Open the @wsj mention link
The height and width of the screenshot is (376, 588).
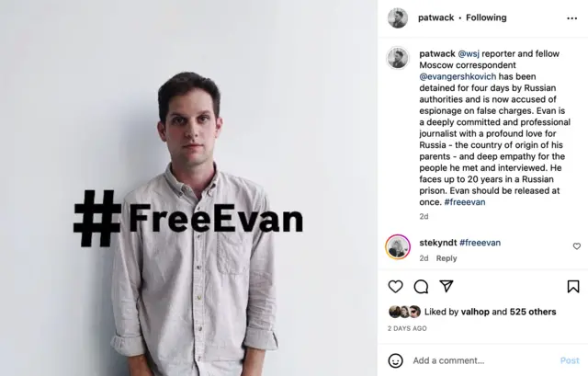[x=469, y=53]
